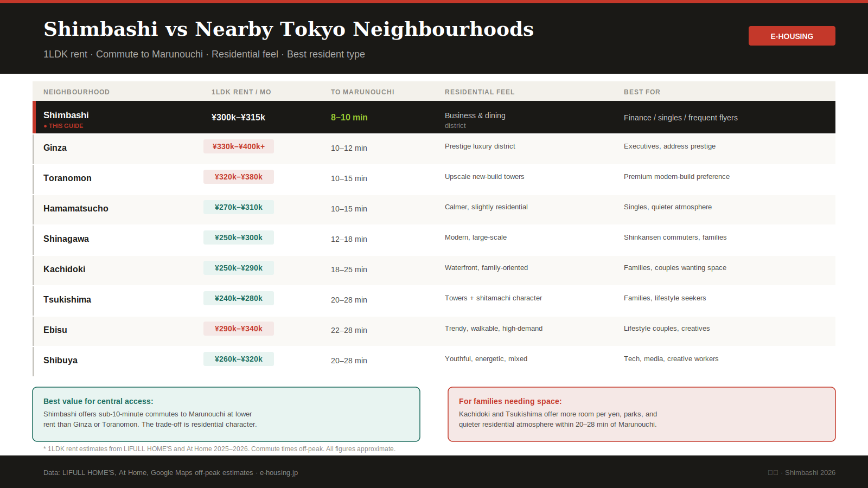Click the 'For families needing space:' heading

[x=510, y=401]
